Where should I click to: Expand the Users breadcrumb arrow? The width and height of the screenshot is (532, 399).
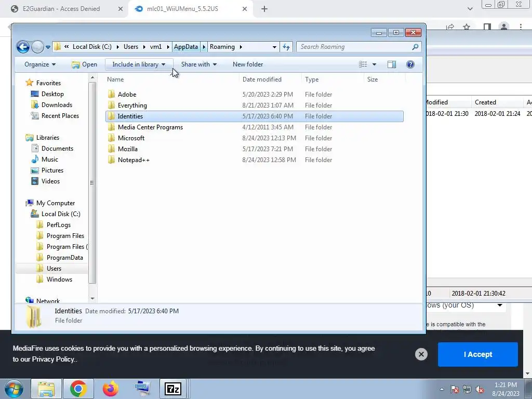(x=144, y=47)
